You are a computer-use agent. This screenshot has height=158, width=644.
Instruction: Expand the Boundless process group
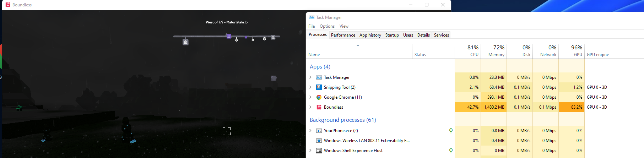[x=310, y=107]
